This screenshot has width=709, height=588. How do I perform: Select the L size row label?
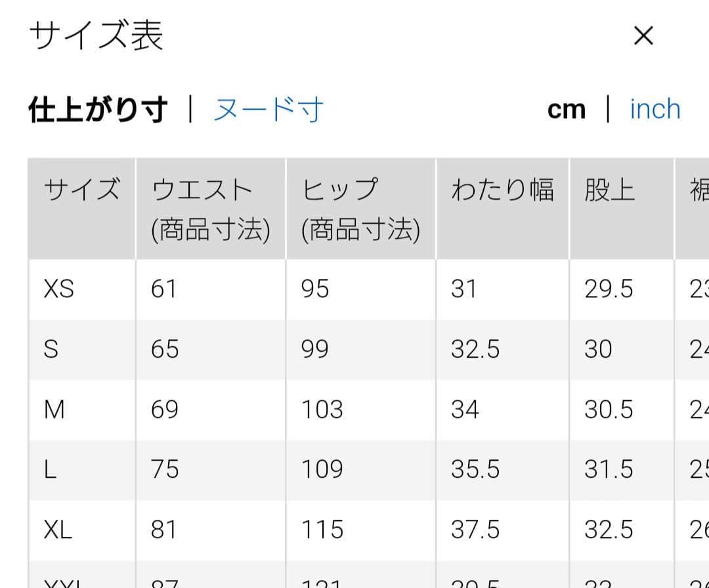coord(50,469)
